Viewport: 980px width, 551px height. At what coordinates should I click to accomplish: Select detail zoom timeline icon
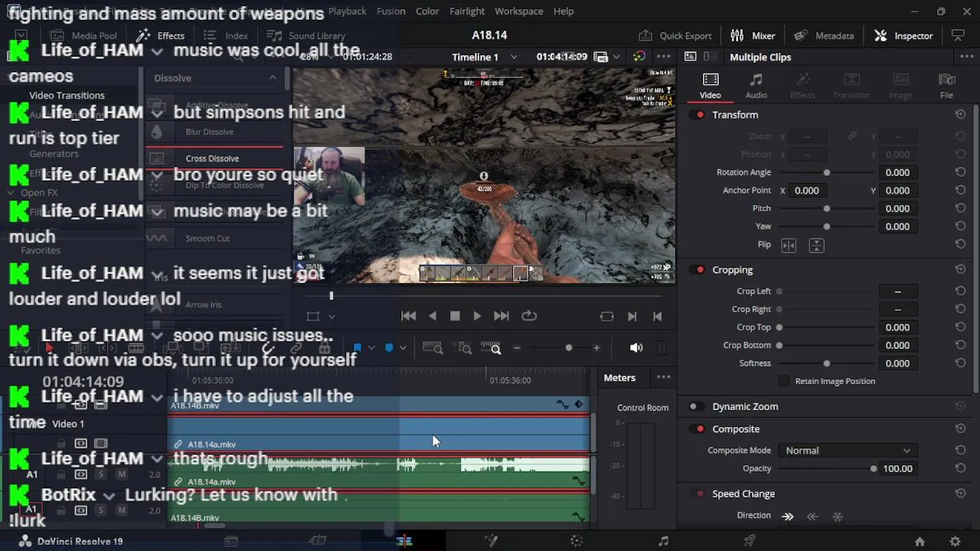[462, 348]
